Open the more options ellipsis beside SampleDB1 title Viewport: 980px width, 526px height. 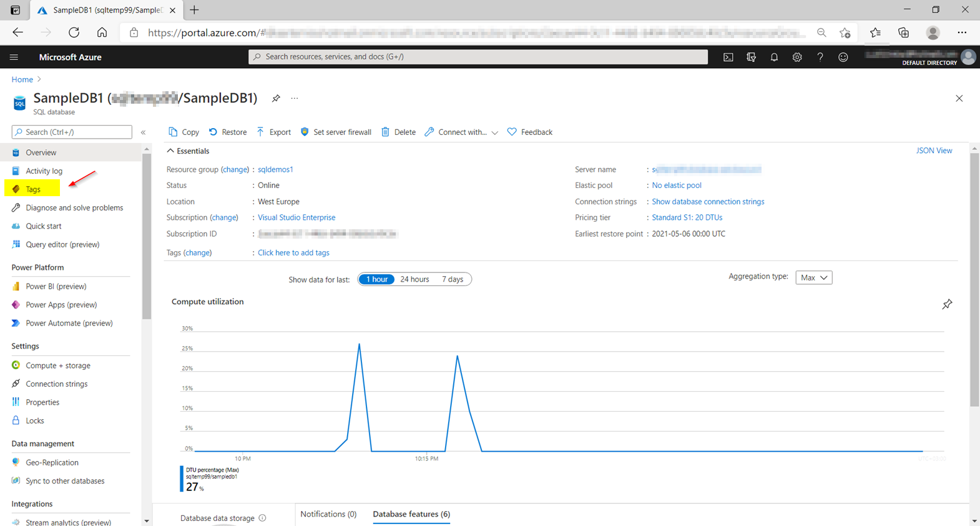pyautogui.click(x=295, y=98)
